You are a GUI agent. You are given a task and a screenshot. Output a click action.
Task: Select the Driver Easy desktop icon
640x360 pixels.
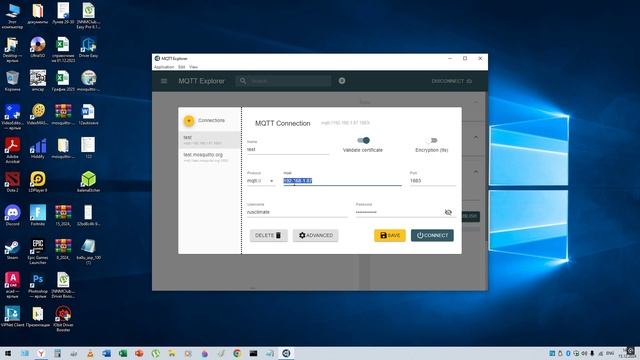pyautogui.click(x=88, y=47)
